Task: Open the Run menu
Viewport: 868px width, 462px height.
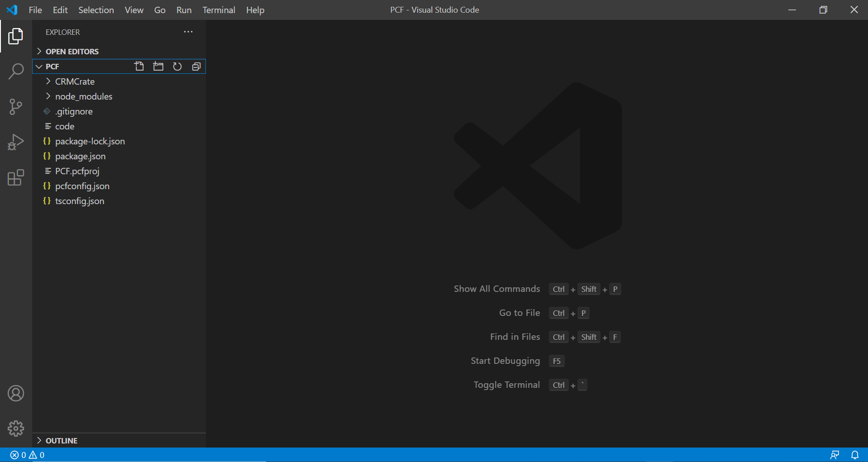Action: click(183, 10)
